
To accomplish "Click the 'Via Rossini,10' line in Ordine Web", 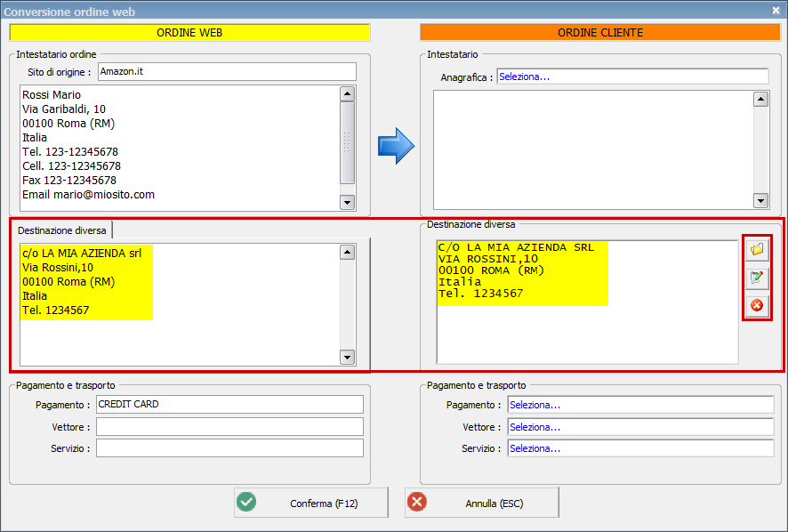I will tap(58, 268).
